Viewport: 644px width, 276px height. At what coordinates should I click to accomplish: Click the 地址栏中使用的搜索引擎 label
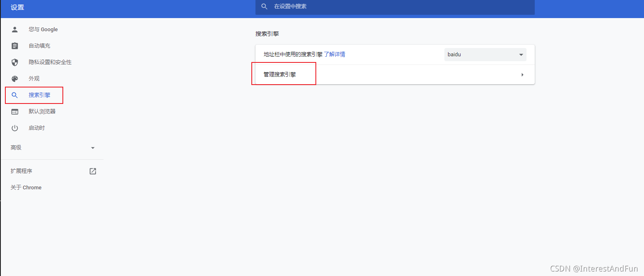coord(293,54)
